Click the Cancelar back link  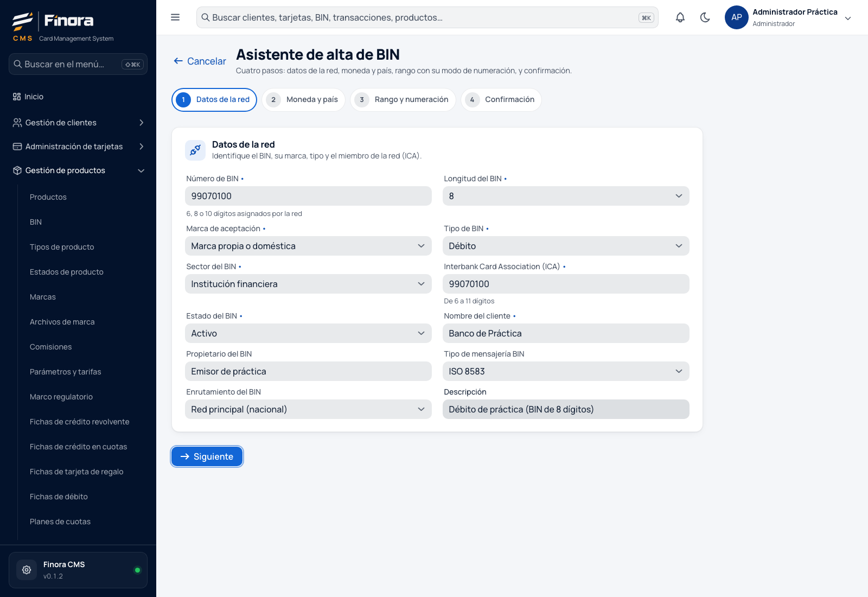pos(200,61)
